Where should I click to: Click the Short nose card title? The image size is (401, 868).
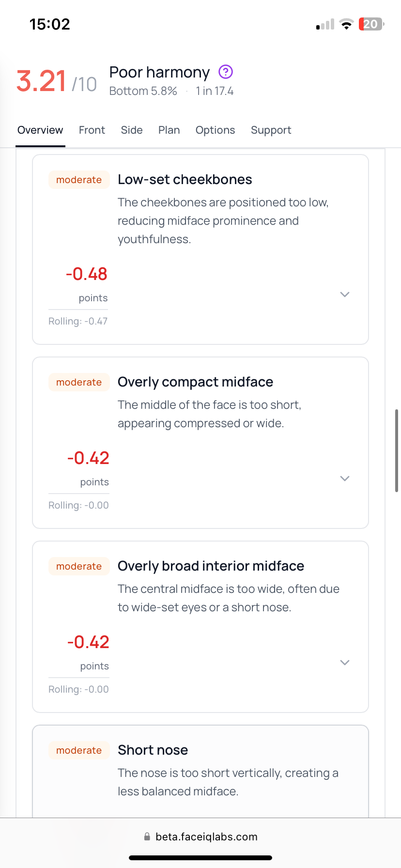(x=153, y=750)
